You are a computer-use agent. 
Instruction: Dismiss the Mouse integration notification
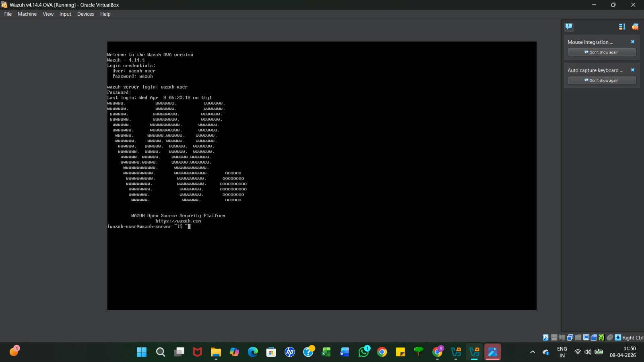633,42
